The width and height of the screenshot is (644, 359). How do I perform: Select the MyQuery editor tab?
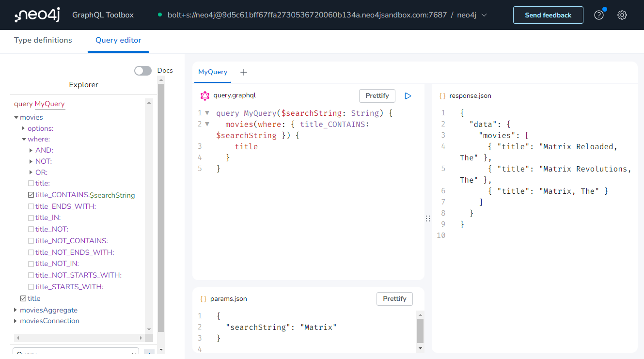[213, 72]
